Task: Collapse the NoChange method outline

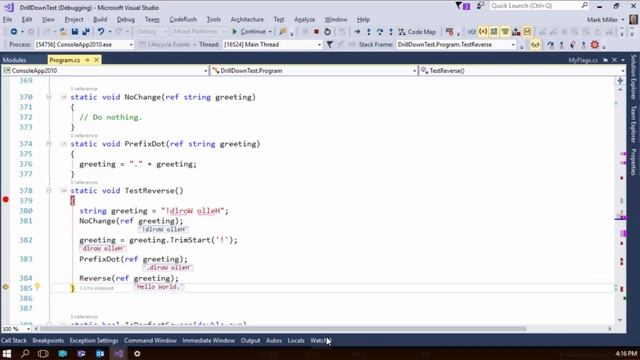Action: coord(49,97)
